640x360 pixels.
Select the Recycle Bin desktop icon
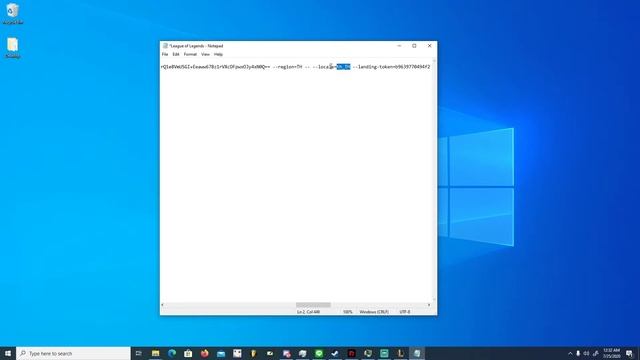point(13,13)
